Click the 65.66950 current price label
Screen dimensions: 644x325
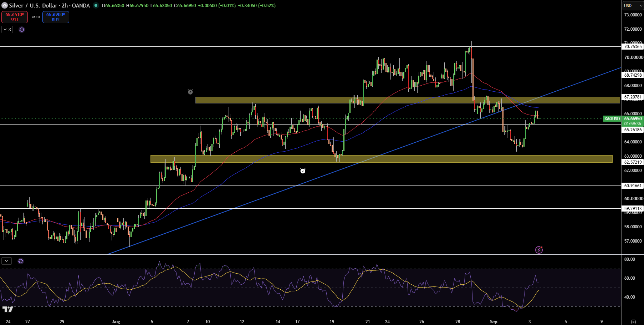pos(633,119)
